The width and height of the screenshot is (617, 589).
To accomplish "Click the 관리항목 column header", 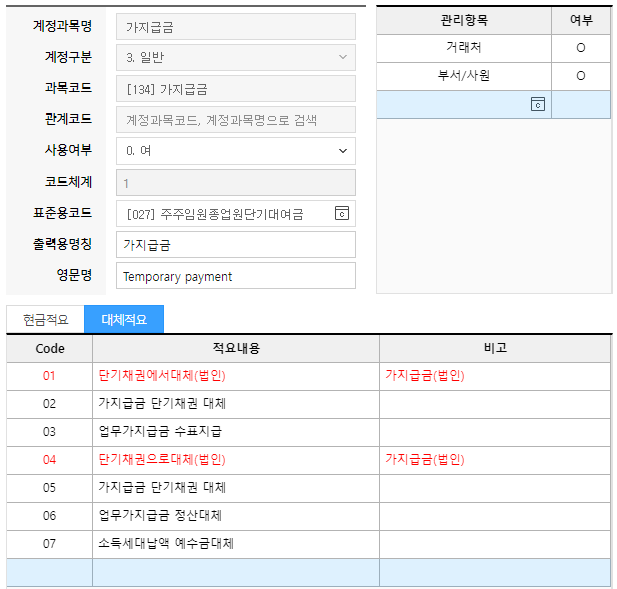I will coord(464,20).
